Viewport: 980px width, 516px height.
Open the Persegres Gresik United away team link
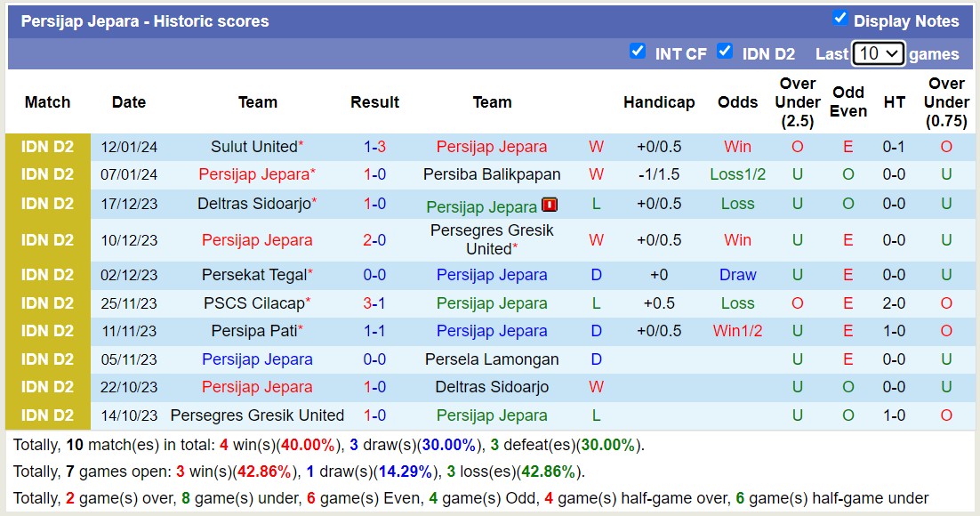tap(492, 240)
